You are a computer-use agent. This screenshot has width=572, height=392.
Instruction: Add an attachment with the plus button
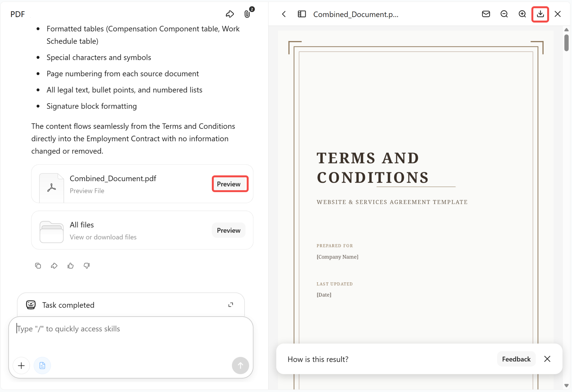tap(21, 365)
